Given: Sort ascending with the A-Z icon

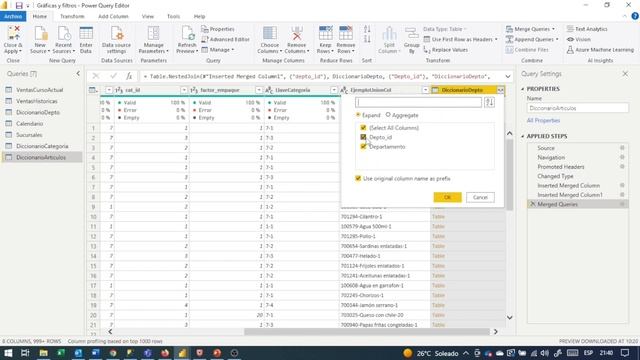Looking at the screenshot, I should 367,29.
